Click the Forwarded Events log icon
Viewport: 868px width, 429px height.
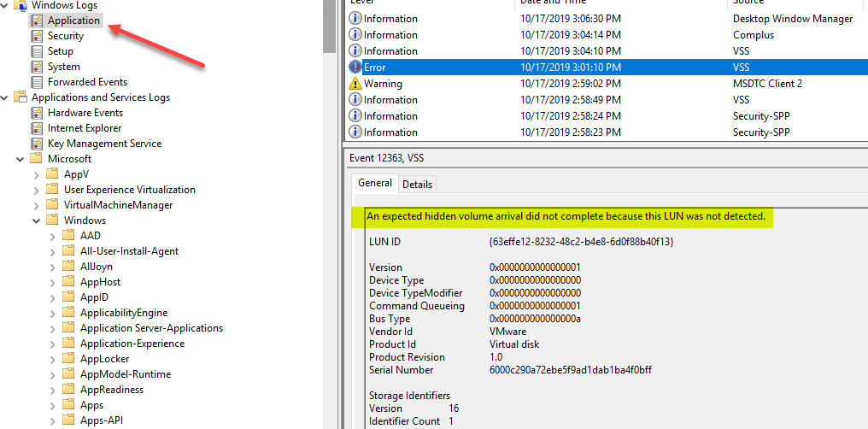click(x=37, y=83)
